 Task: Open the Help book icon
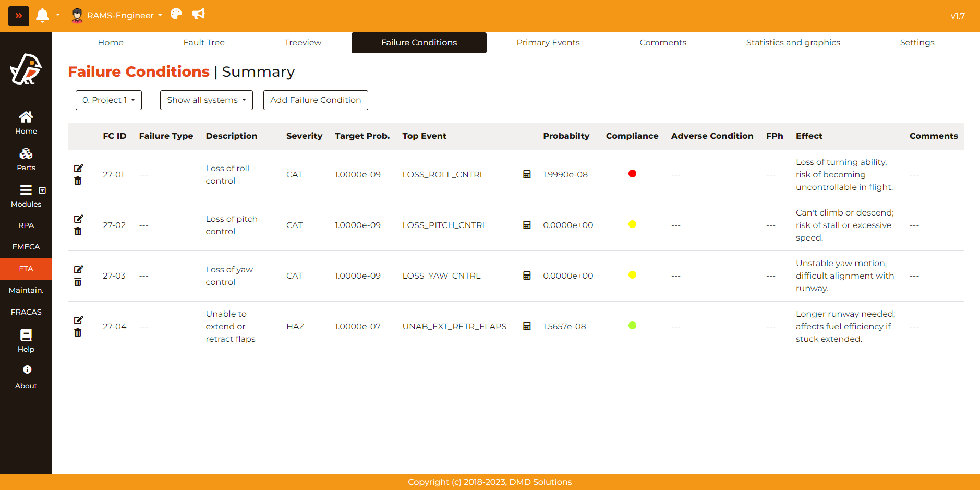pyautogui.click(x=26, y=335)
